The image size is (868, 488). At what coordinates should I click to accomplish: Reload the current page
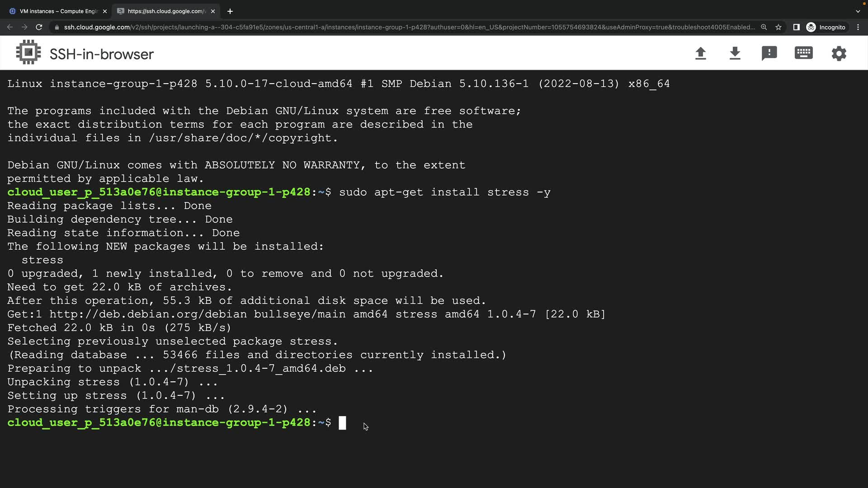pyautogui.click(x=39, y=27)
